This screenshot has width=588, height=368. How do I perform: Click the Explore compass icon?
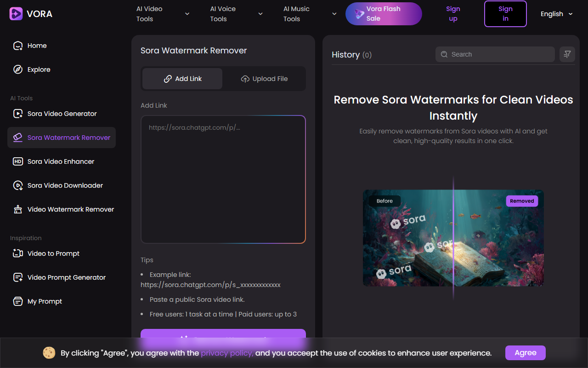(x=18, y=69)
